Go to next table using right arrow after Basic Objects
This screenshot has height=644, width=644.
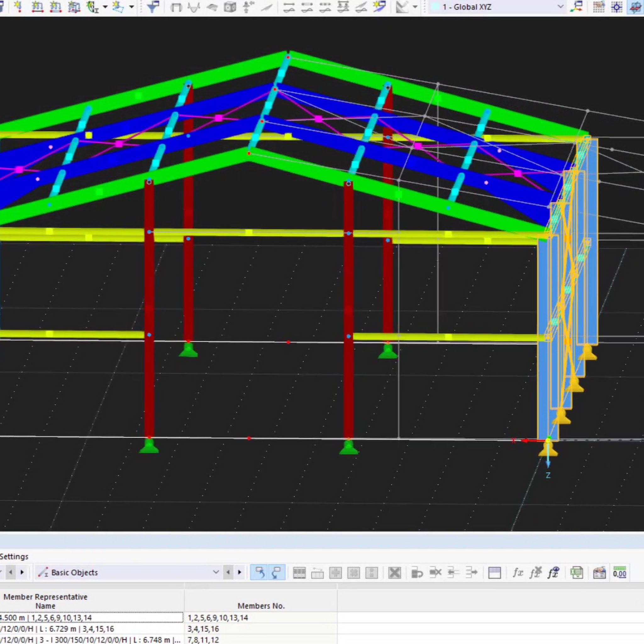pos(239,572)
